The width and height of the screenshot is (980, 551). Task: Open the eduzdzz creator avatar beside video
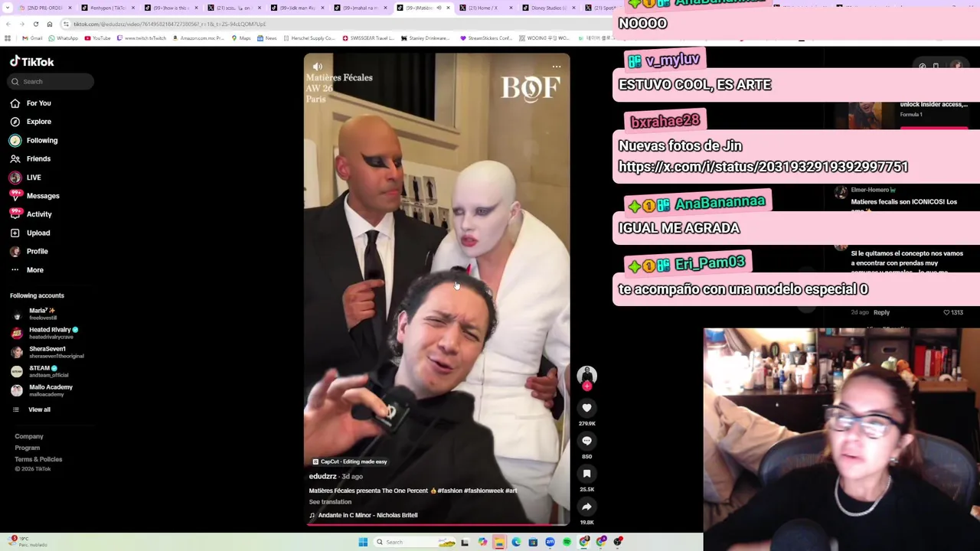click(586, 374)
